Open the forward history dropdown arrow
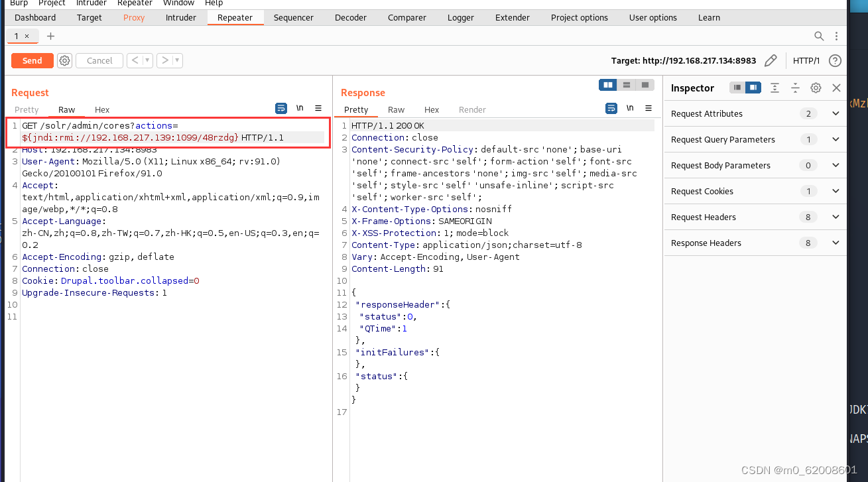Screen dimensions: 868x482 [178, 60]
